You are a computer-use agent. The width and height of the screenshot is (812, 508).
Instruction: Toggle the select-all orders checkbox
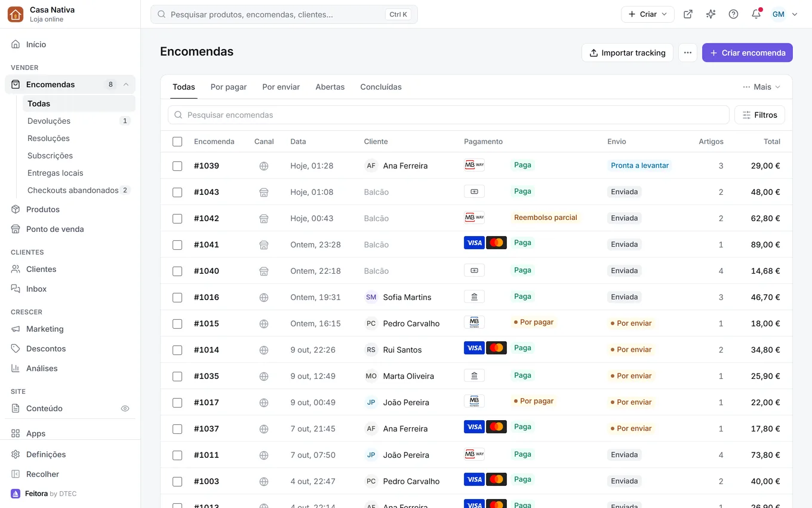click(x=177, y=142)
